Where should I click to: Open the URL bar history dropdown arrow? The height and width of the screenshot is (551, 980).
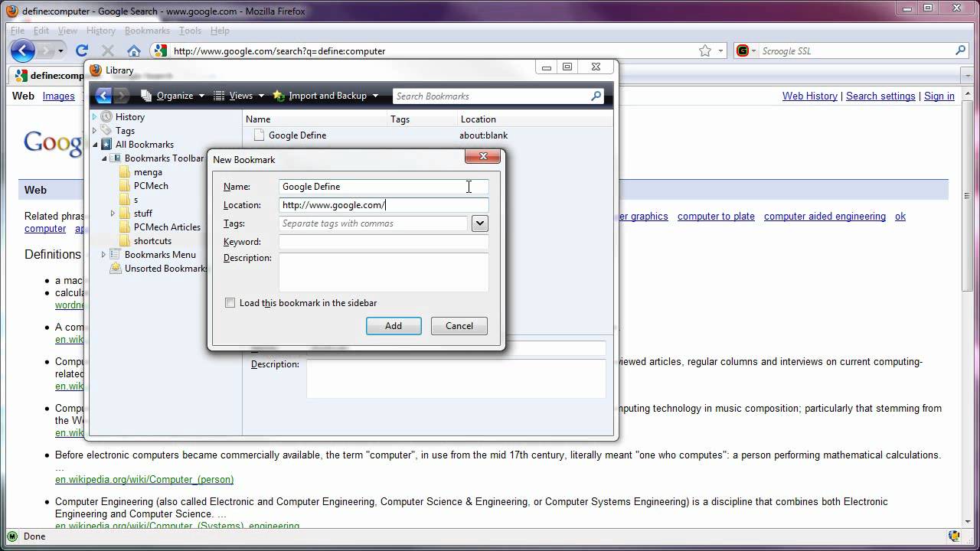coord(721,51)
